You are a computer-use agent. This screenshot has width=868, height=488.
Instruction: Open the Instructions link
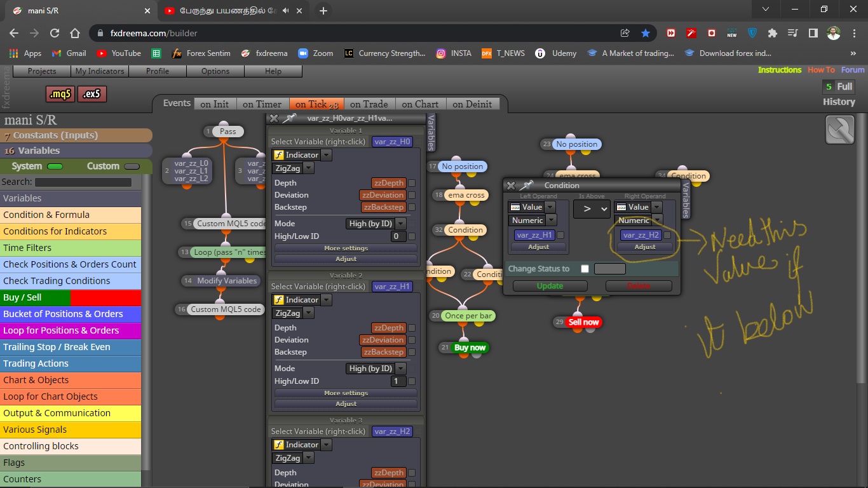(x=780, y=70)
